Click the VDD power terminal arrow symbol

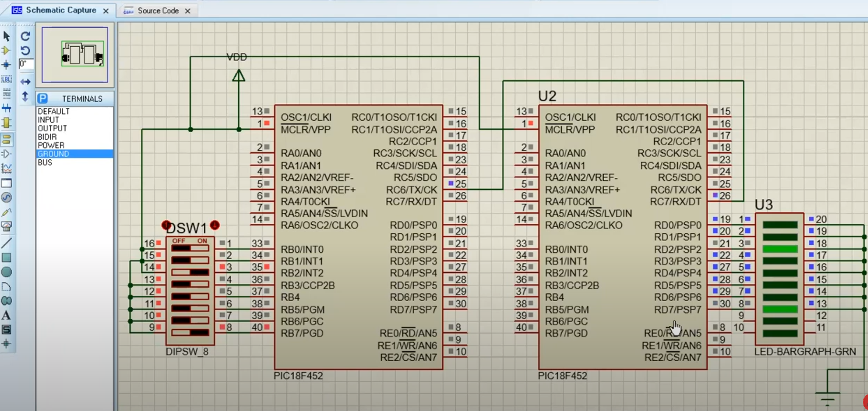239,75
